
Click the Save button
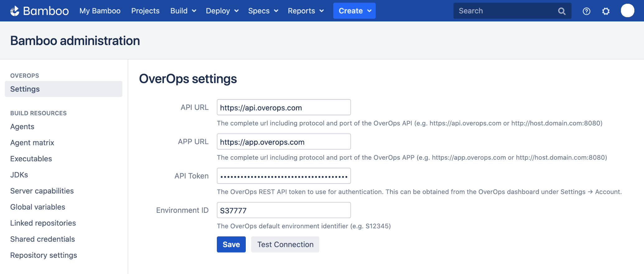point(231,244)
